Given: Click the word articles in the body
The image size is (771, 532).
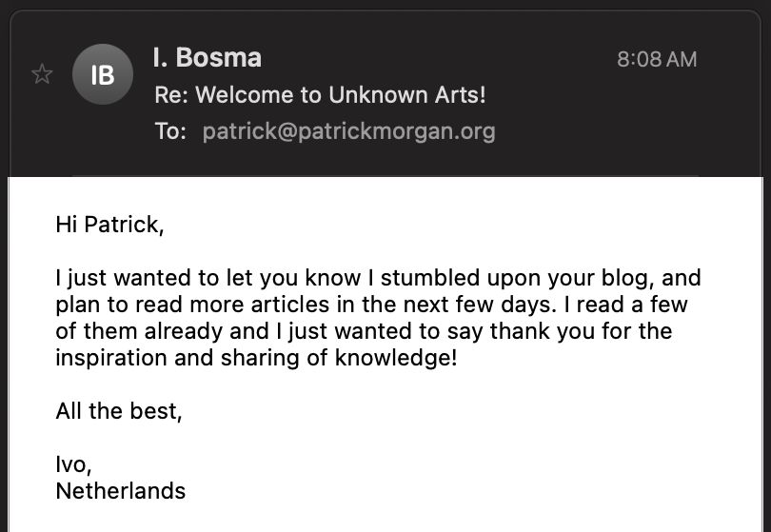Looking at the screenshot, I should (x=290, y=305).
